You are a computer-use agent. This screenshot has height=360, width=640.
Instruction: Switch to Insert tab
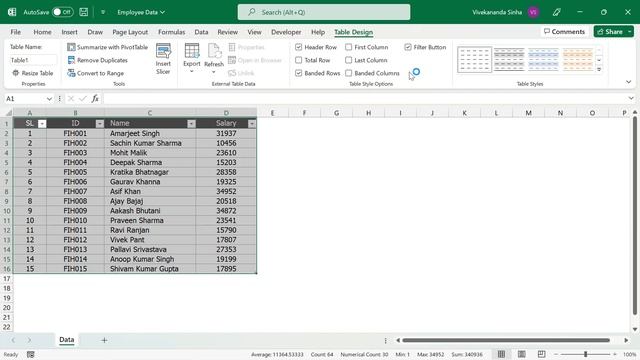(69, 32)
